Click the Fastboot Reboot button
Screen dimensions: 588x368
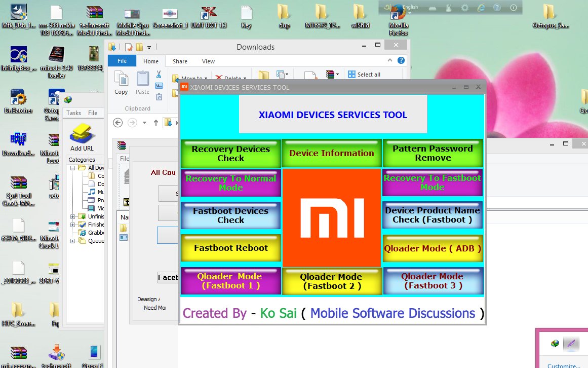pyautogui.click(x=230, y=248)
